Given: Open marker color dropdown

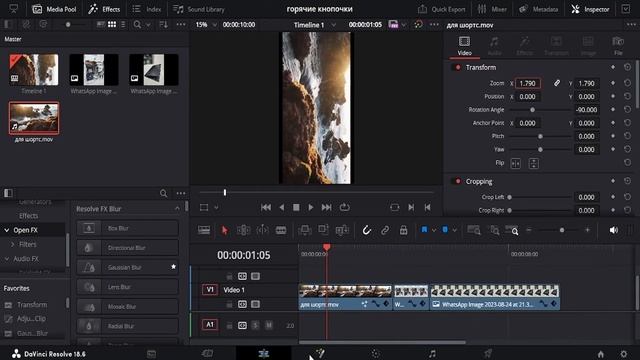Looking at the screenshot, I should click(x=454, y=230).
